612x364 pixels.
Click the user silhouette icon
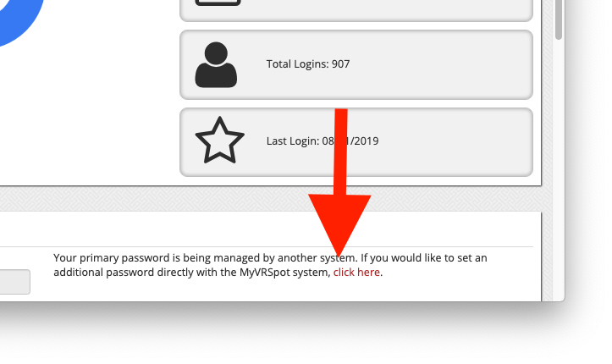click(x=216, y=65)
